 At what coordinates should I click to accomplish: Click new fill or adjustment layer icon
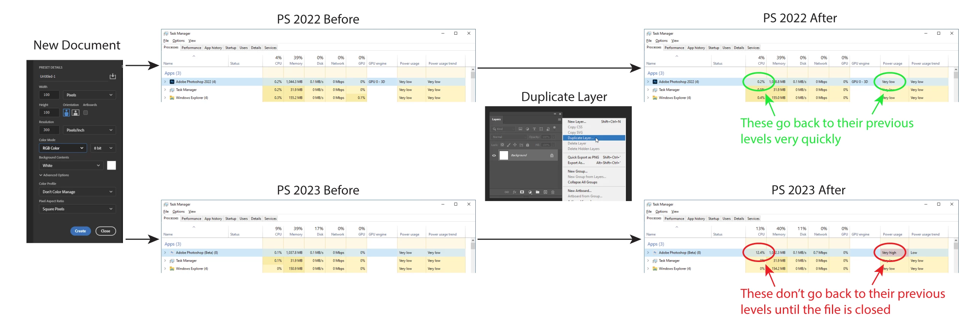coord(530,192)
